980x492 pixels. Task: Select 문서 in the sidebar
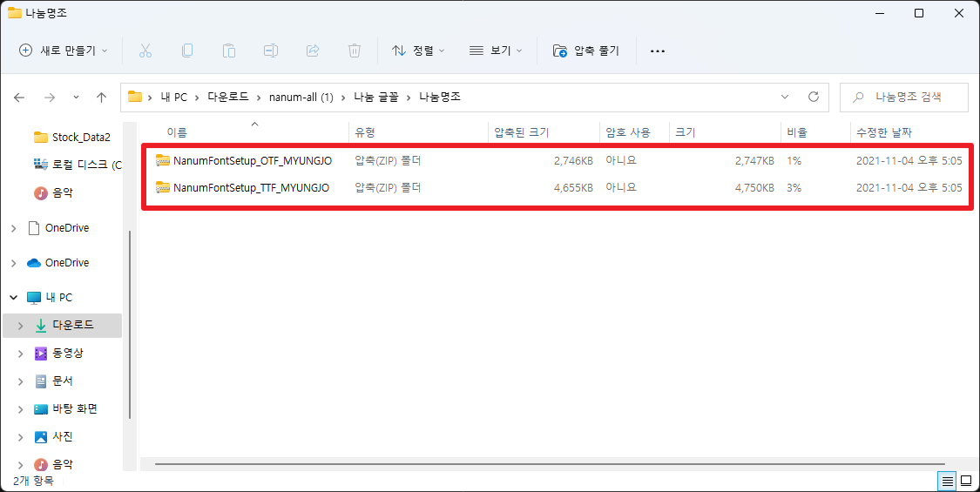pyautogui.click(x=53, y=381)
